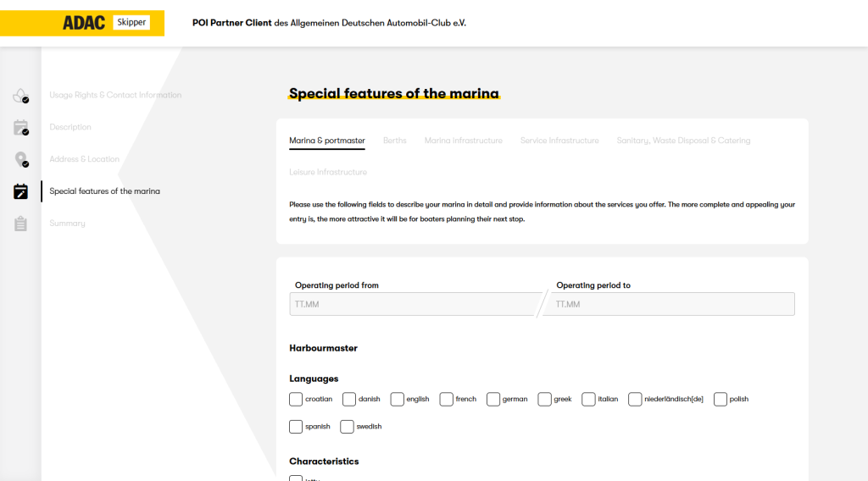This screenshot has height=481, width=868.
Task: Open the Summary clipboard icon
Action: coord(20,224)
